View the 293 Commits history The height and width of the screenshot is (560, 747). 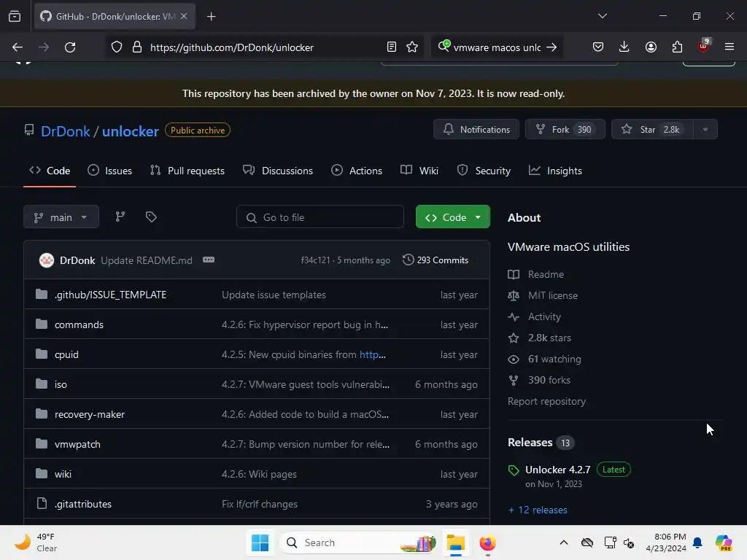pyautogui.click(x=436, y=260)
